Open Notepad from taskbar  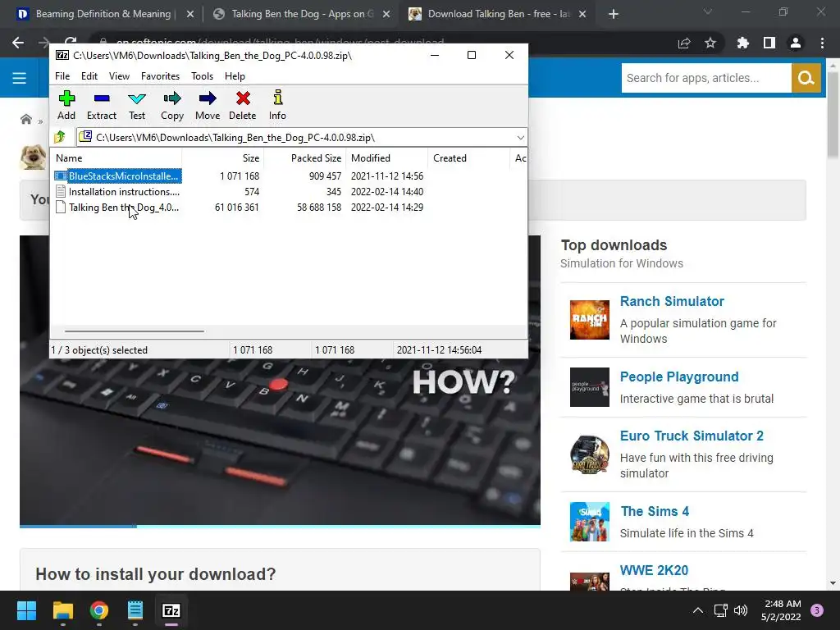click(x=135, y=610)
